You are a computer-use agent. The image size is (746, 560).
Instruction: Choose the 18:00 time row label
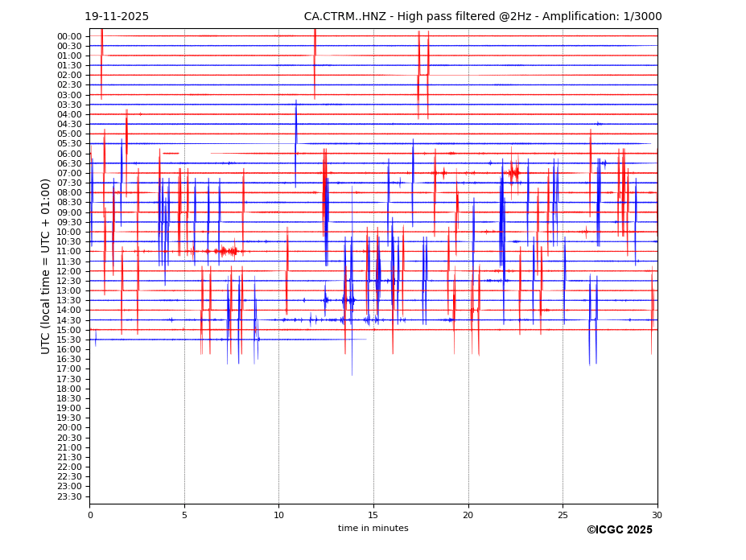point(69,389)
